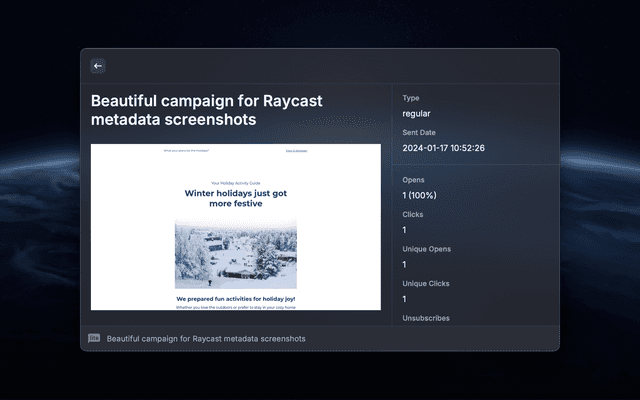This screenshot has height=400, width=640.
Task: Click the 'View in browser' link in preview
Action: (x=296, y=151)
